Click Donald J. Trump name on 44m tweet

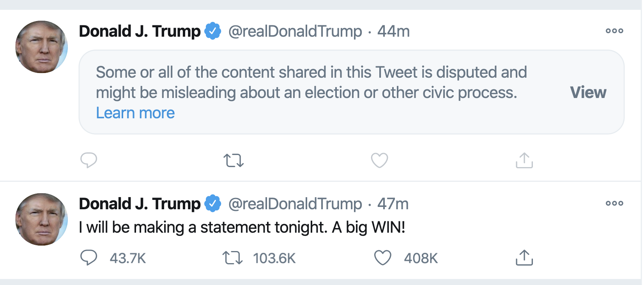(x=140, y=31)
